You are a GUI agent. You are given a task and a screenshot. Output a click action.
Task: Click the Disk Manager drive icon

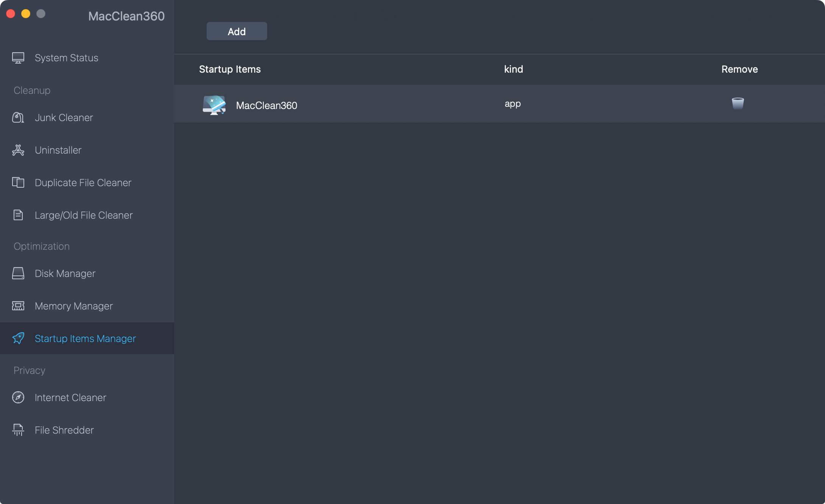pos(18,273)
